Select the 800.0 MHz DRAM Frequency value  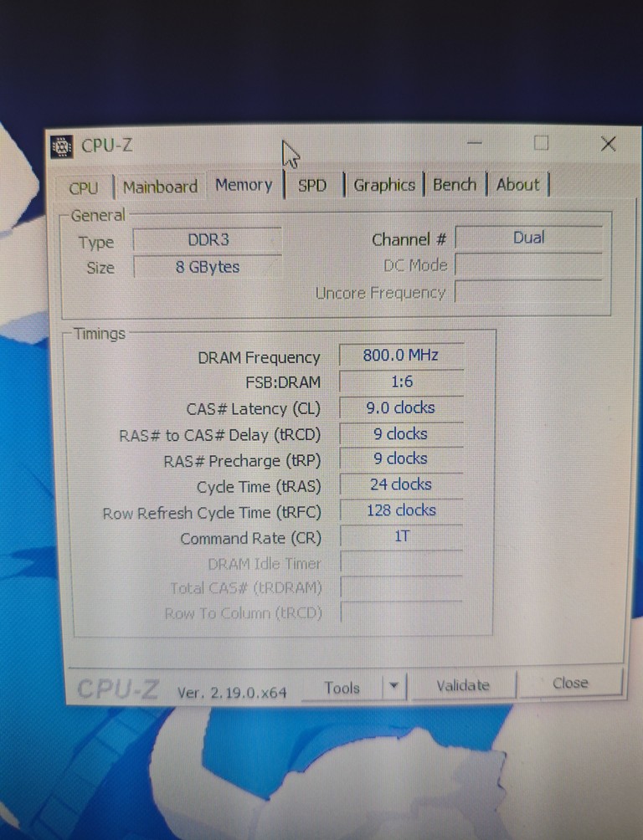click(x=401, y=356)
